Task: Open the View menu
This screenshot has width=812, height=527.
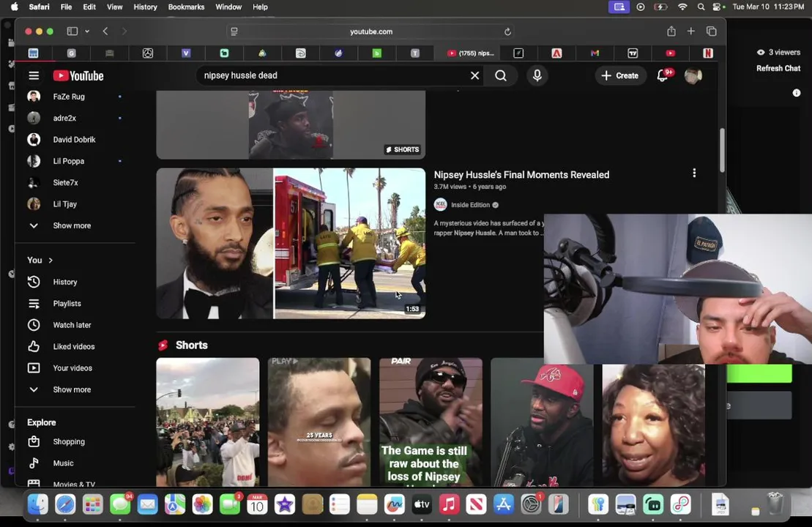Action: pyautogui.click(x=114, y=7)
